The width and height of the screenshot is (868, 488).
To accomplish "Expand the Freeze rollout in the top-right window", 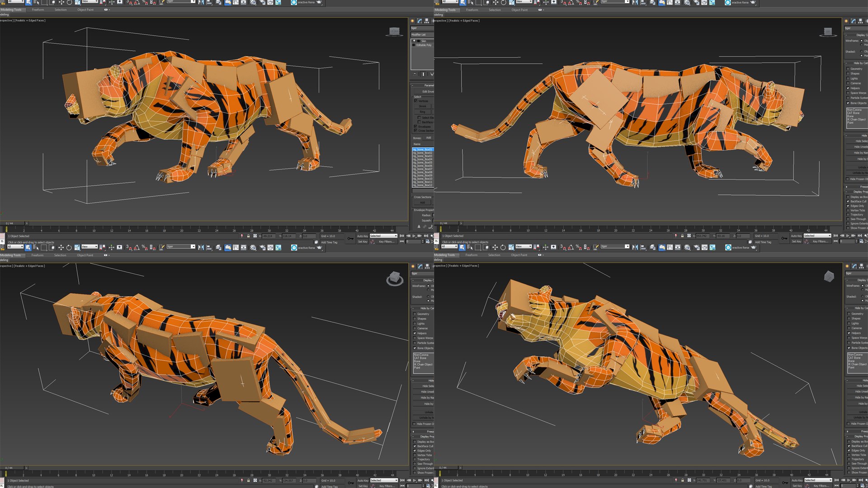I will pyautogui.click(x=857, y=187).
